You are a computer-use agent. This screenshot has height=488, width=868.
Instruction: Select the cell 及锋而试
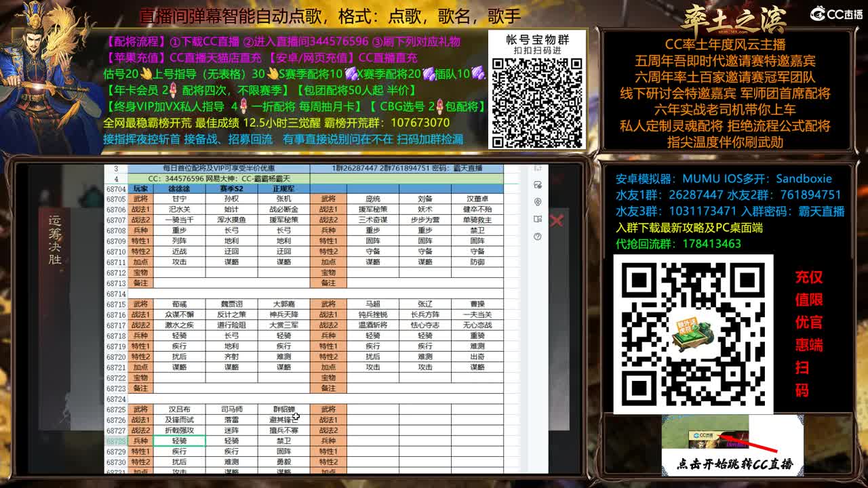tap(179, 420)
